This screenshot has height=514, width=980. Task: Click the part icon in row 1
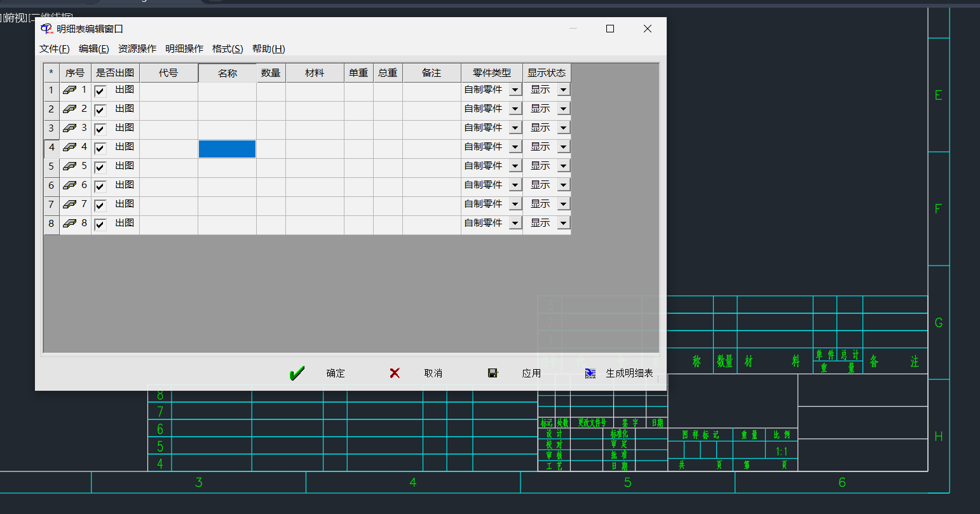[70, 90]
